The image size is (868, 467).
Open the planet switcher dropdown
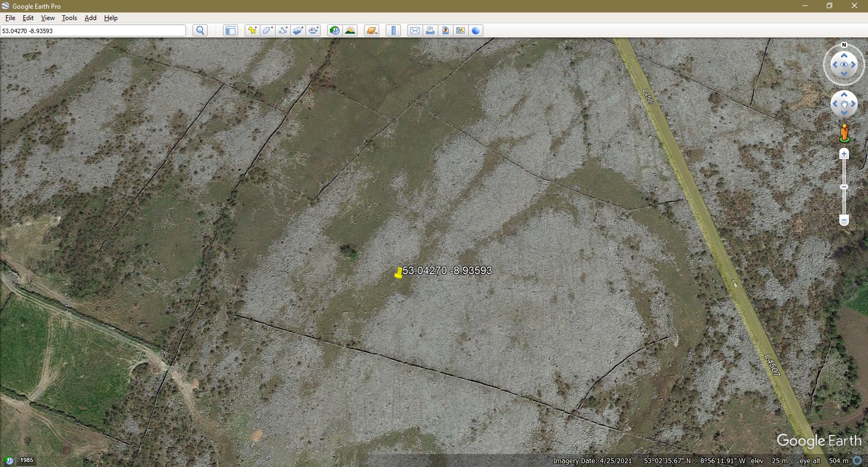coord(372,30)
